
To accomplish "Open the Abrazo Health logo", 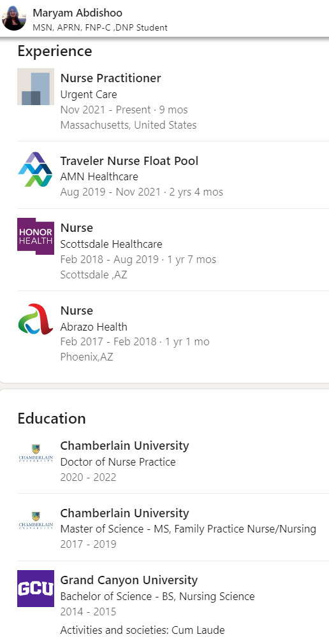I will tap(36, 319).
